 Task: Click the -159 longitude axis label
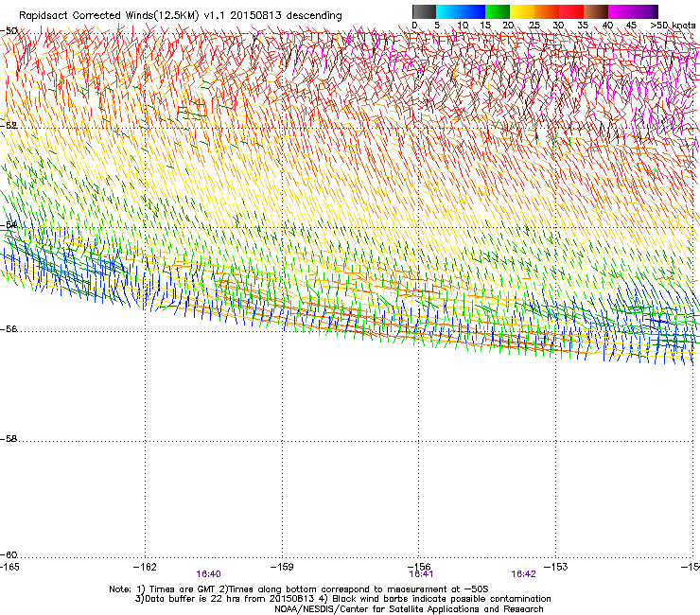282,567
